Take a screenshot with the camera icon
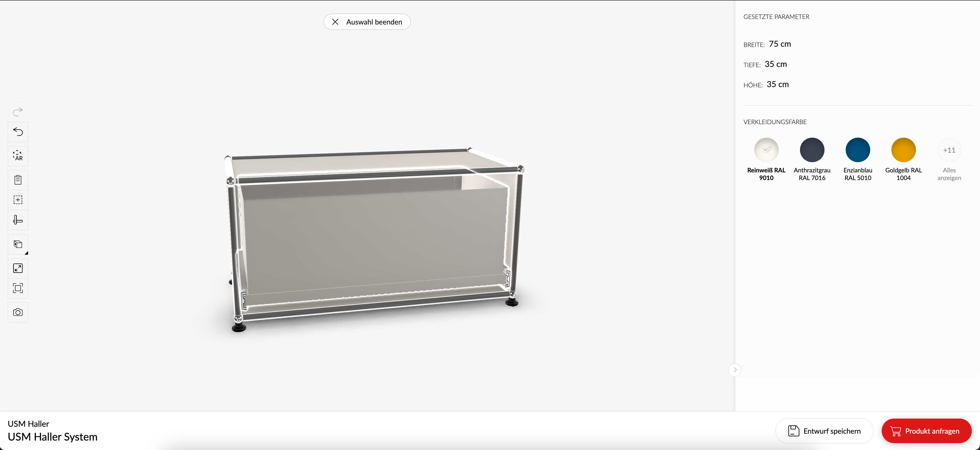This screenshot has width=980, height=450. 18,312
